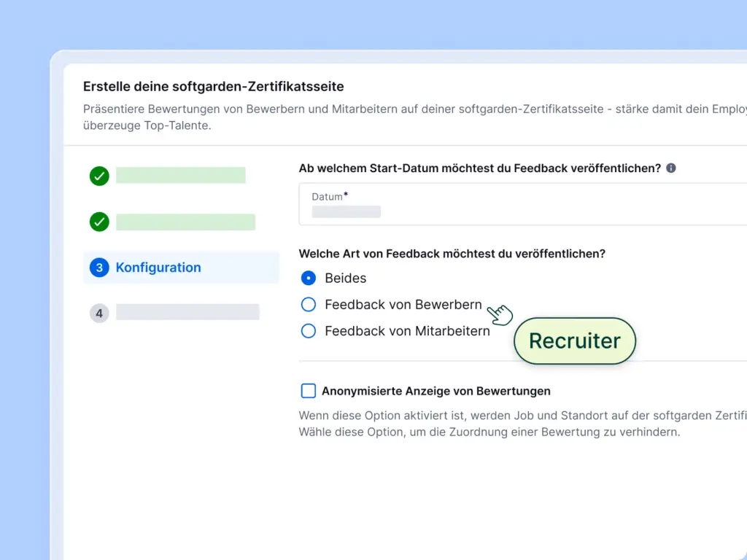This screenshot has height=560, width=747.
Task: Click the green checkmark on the second completed step
Action: coord(98,222)
